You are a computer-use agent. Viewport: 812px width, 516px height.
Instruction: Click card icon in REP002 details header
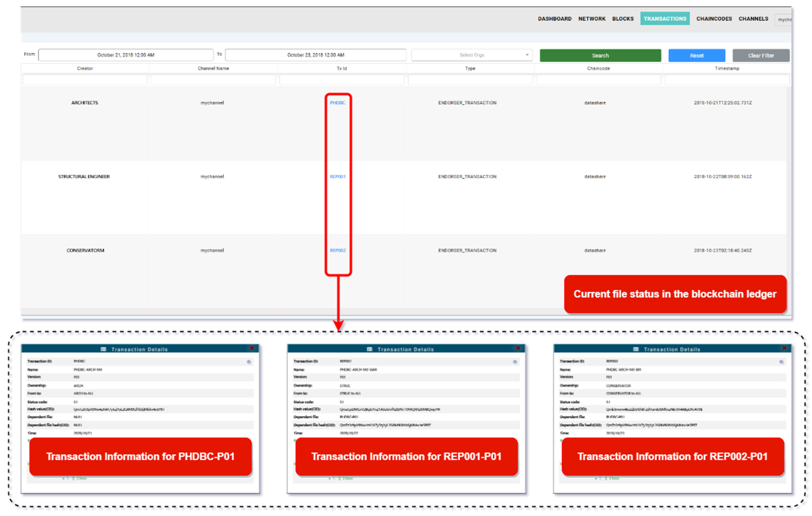coord(636,349)
